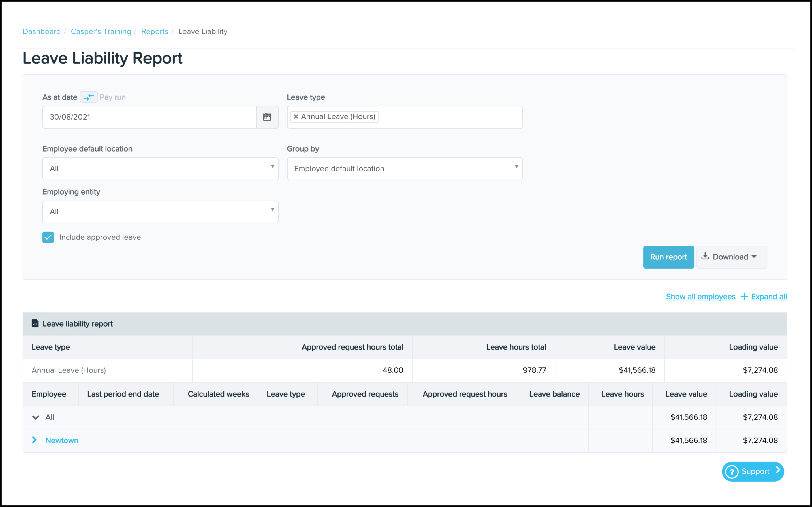Click Show all employees link

tap(700, 297)
